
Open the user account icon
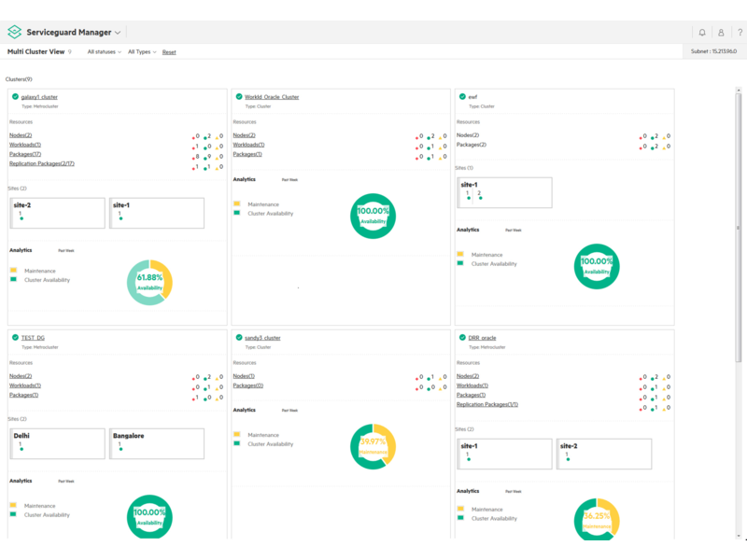[721, 33]
